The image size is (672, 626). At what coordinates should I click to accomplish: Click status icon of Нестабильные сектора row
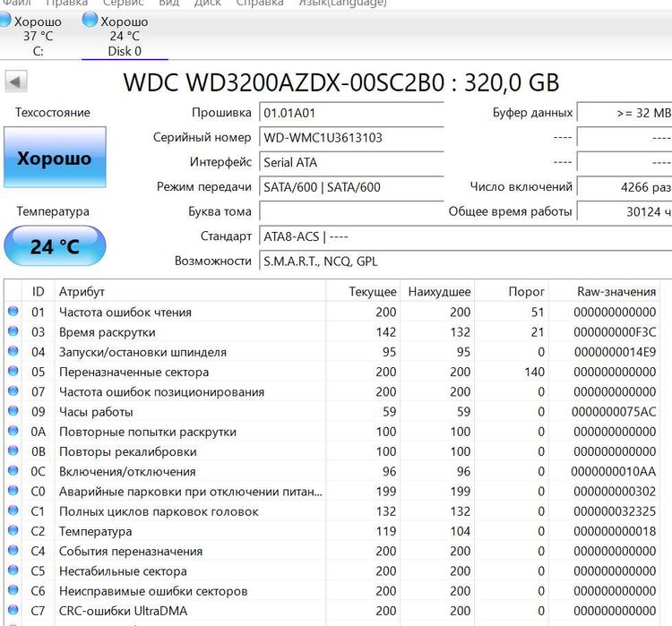pos(13,570)
